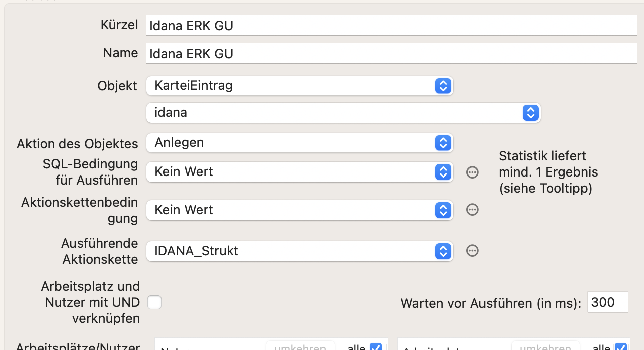Click the Warten vor Ausführen field
The height and width of the screenshot is (350, 644).
pos(608,302)
